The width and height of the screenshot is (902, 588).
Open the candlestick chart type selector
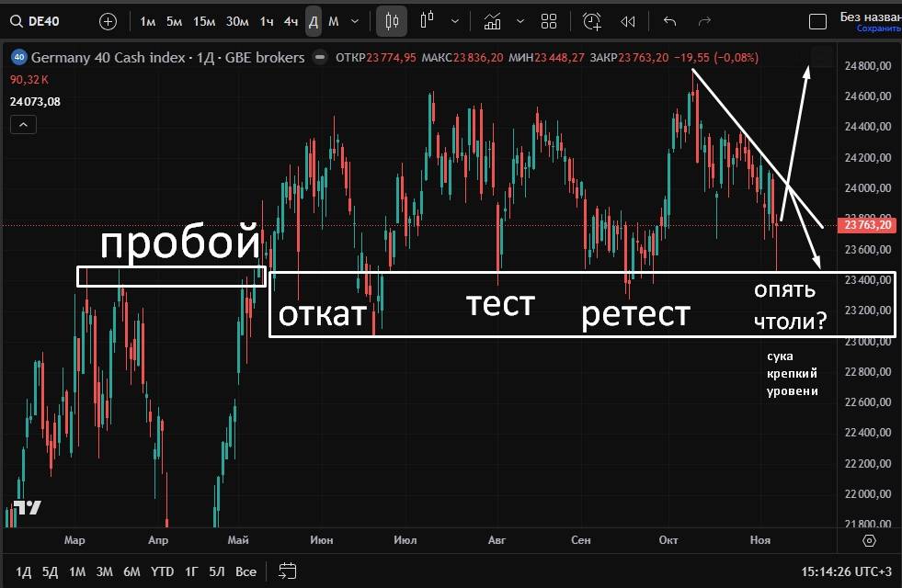point(392,21)
